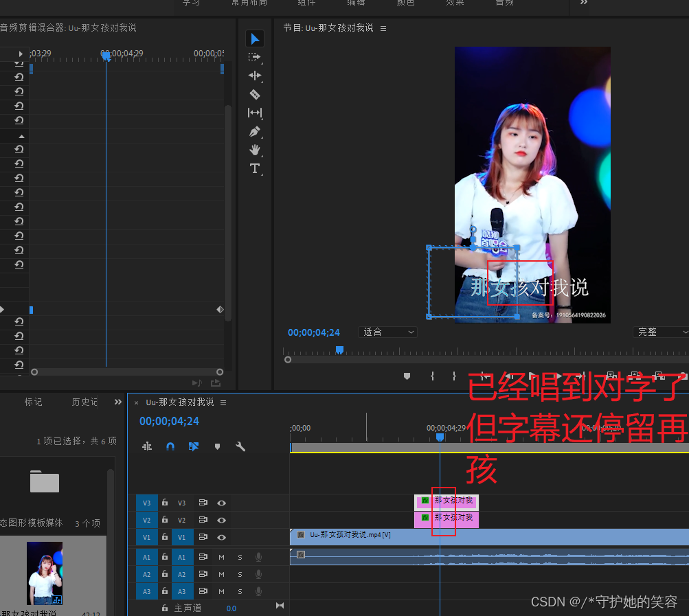
Task: Toggle linked selection in timeline
Action: click(x=194, y=446)
